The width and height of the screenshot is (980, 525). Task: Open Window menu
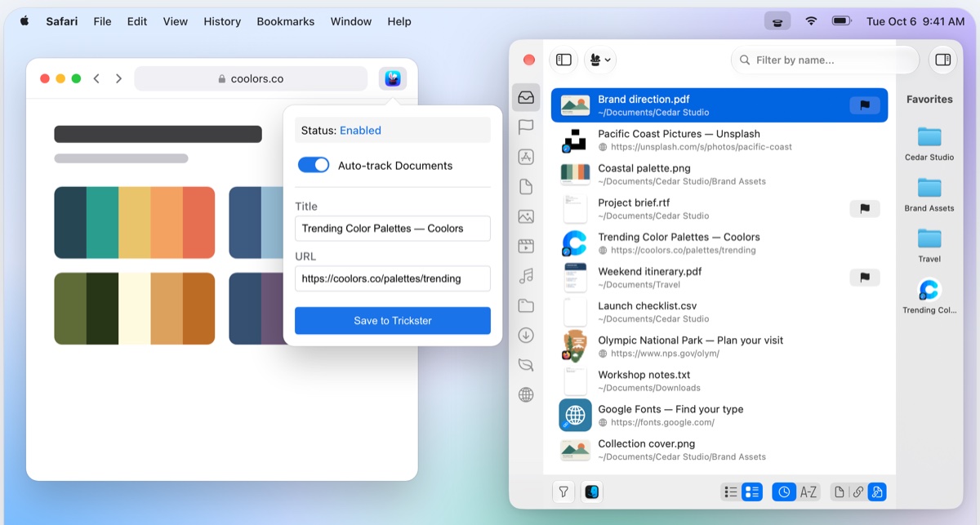click(351, 21)
